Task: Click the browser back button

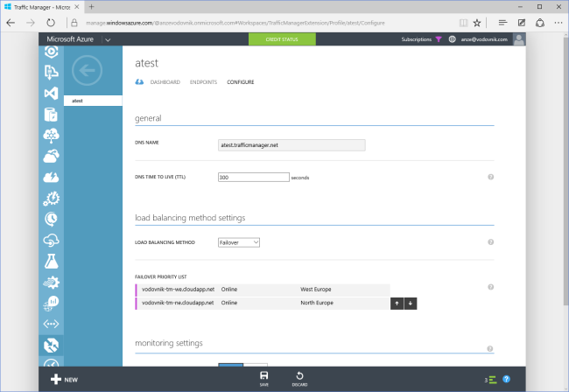Action: 11,23
